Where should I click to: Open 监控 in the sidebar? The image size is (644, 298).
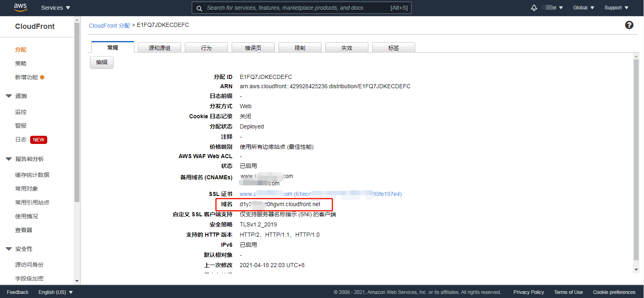point(21,112)
